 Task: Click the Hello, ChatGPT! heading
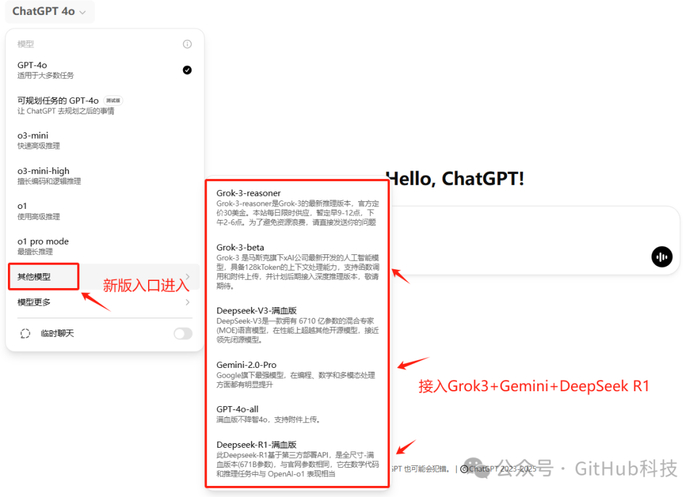455,179
